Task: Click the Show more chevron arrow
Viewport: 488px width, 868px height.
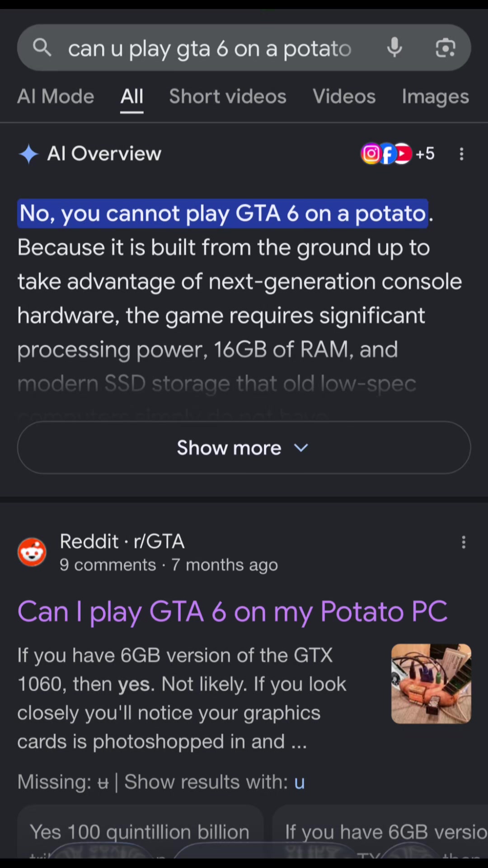Action: coord(301,448)
